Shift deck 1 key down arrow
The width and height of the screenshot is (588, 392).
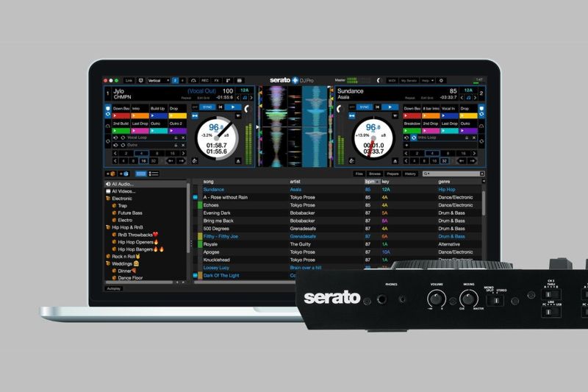coord(238,98)
